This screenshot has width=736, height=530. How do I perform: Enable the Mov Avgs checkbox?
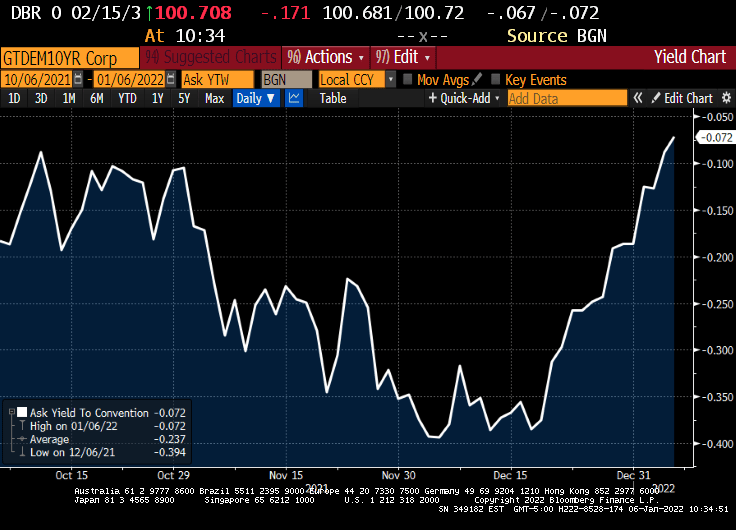[x=407, y=79]
